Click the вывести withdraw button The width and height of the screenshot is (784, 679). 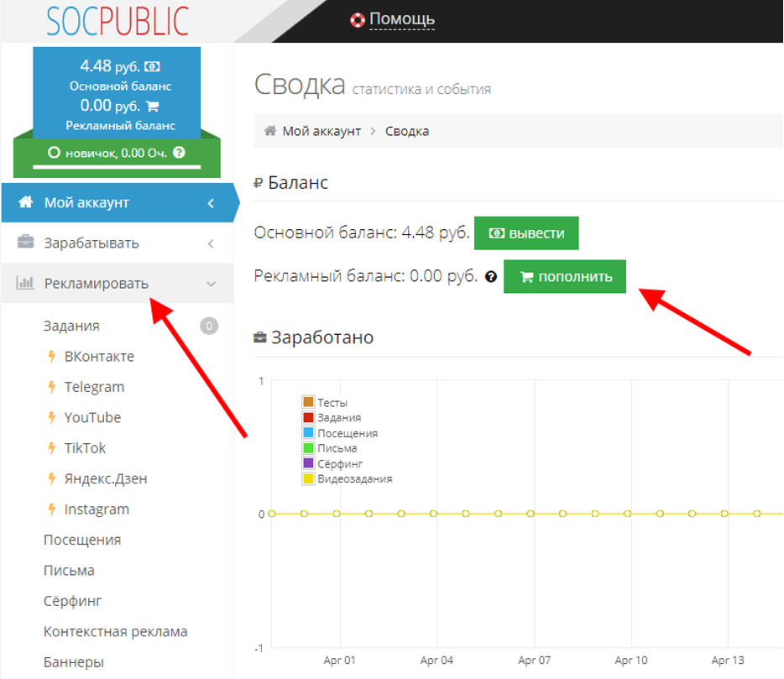[x=526, y=233]
